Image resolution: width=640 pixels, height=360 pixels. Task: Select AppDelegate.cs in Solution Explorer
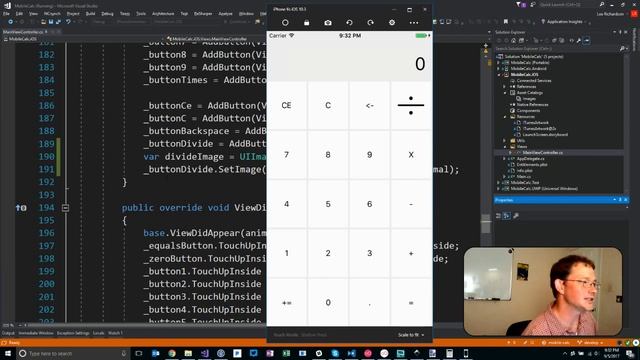click(531, 158)
